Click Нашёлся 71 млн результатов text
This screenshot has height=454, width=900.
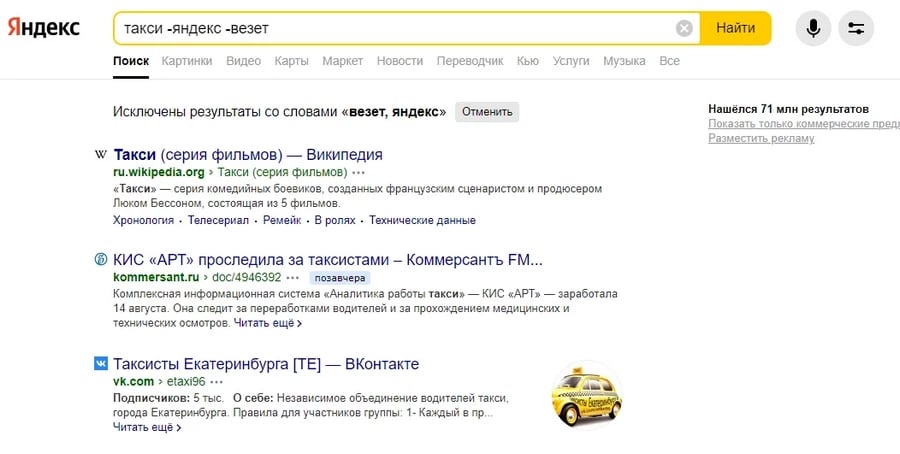pos(788,109)
